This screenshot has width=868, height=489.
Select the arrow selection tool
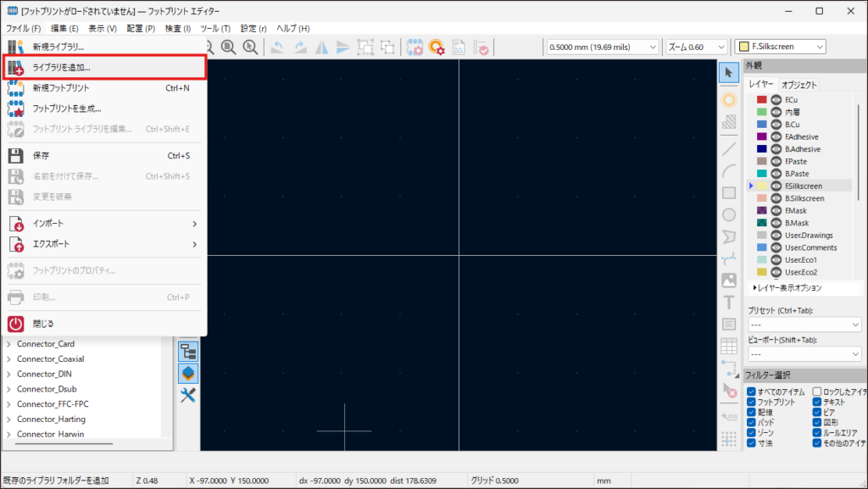(728, 74)
